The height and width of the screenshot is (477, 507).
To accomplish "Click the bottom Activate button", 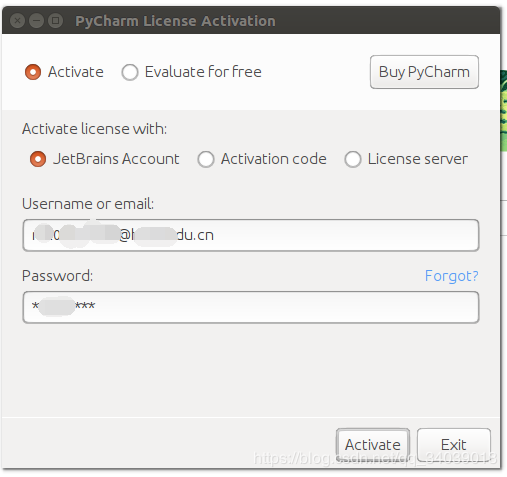I will (x=373, y=445).
